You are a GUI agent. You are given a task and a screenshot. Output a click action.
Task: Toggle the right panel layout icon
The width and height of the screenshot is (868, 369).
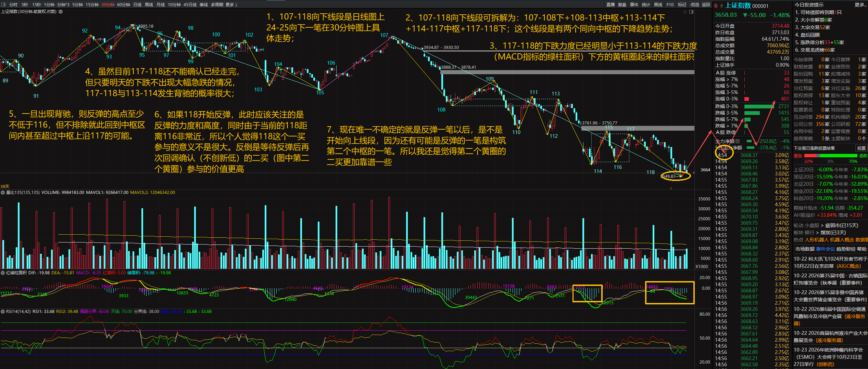pos(691,12)
